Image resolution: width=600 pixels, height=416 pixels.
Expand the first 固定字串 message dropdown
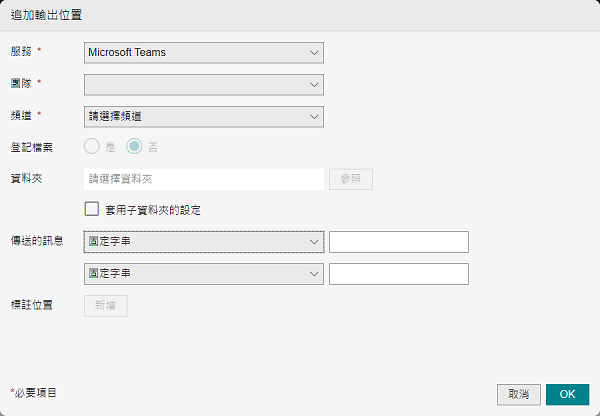pos(204,242)
